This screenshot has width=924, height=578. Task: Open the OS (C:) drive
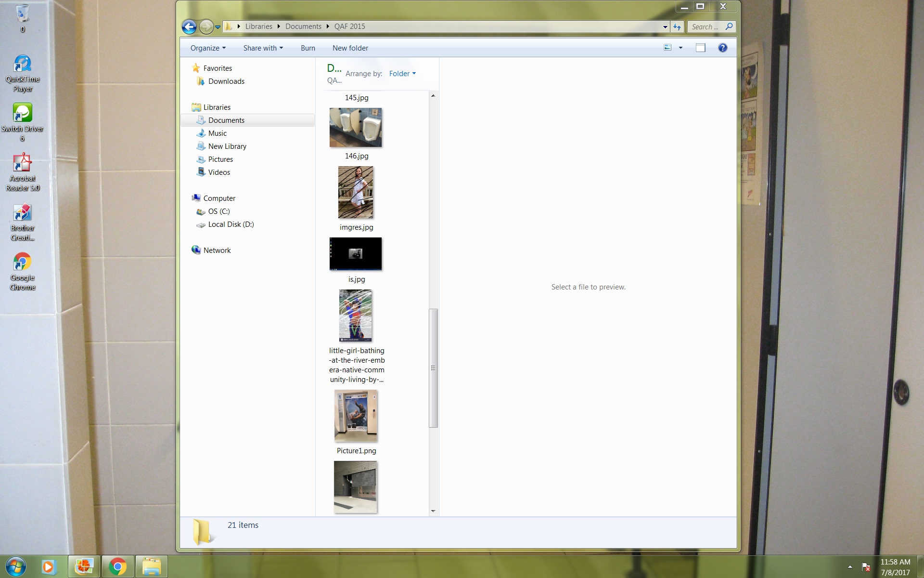[x=219, y=211]
